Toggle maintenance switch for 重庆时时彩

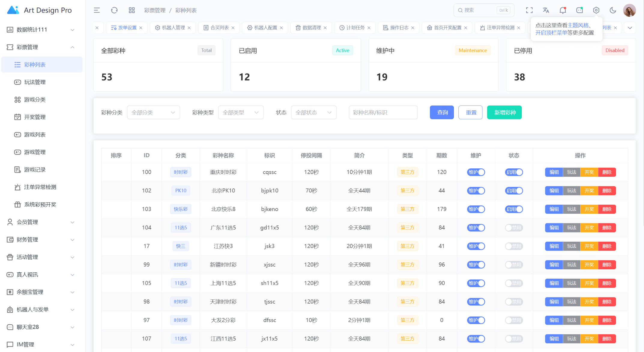(476, 172)
